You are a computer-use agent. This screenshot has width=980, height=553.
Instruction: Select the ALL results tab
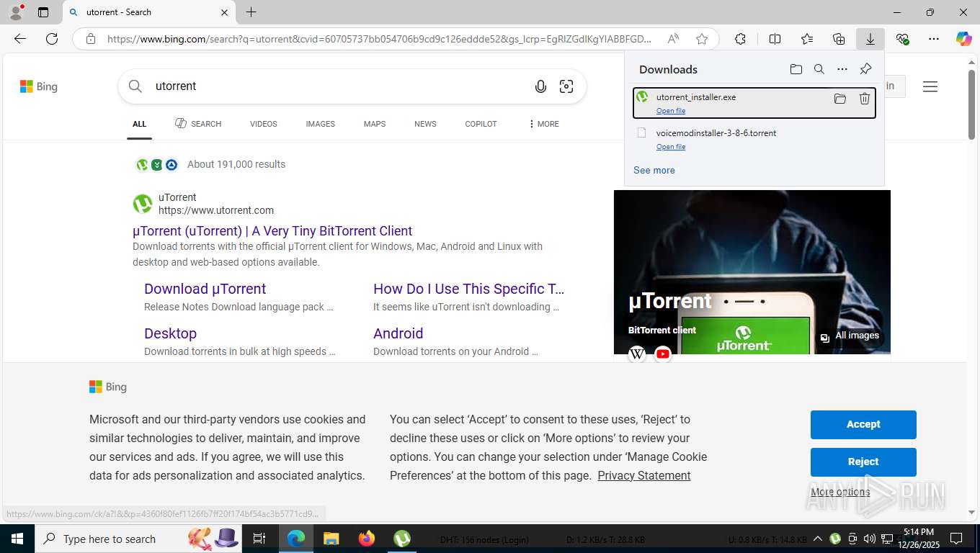point(140,124)
